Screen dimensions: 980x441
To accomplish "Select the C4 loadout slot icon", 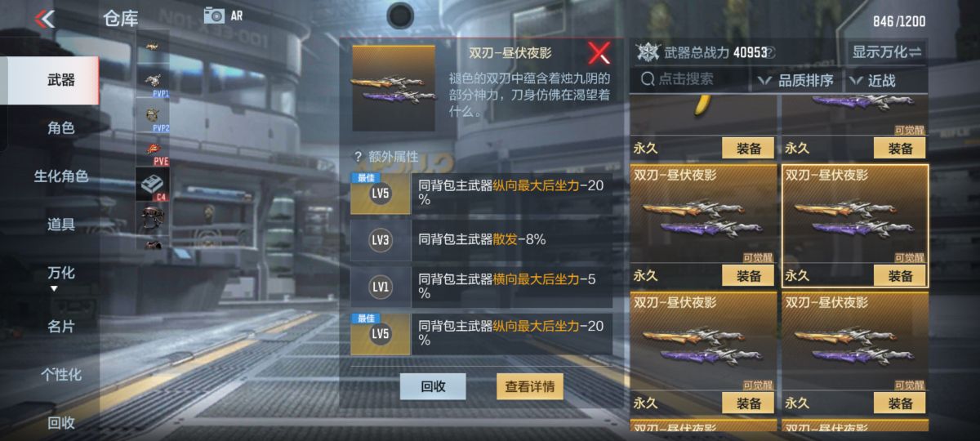I will (x=153, y=184).
